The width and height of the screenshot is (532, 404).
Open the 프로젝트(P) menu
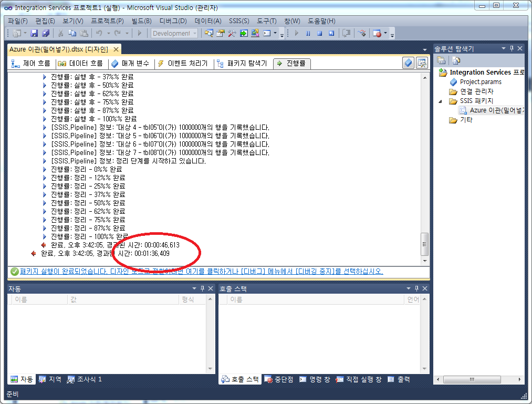point(107,21)
